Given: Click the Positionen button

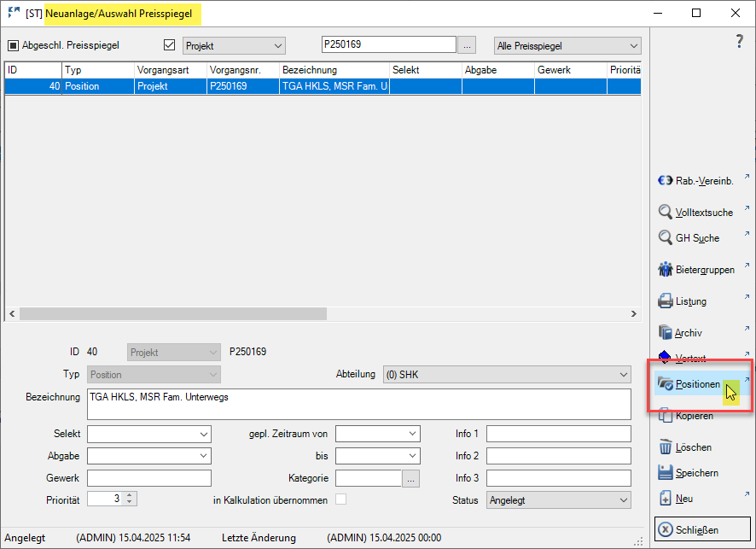Looking at the screenshot, I should 697,384.
